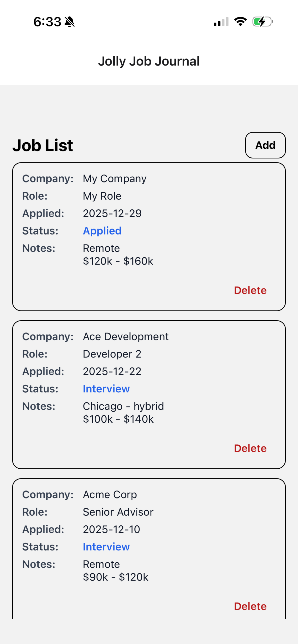Select the Developer 2 role text
Image resolution: width=298 pixels, height=644 pixels.
(112, 353)
